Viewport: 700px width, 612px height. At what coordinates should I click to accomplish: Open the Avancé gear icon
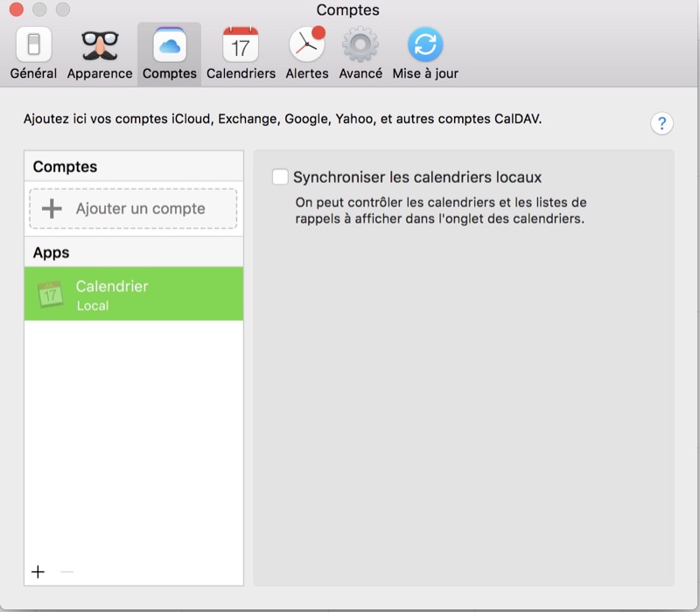[360, 45]
